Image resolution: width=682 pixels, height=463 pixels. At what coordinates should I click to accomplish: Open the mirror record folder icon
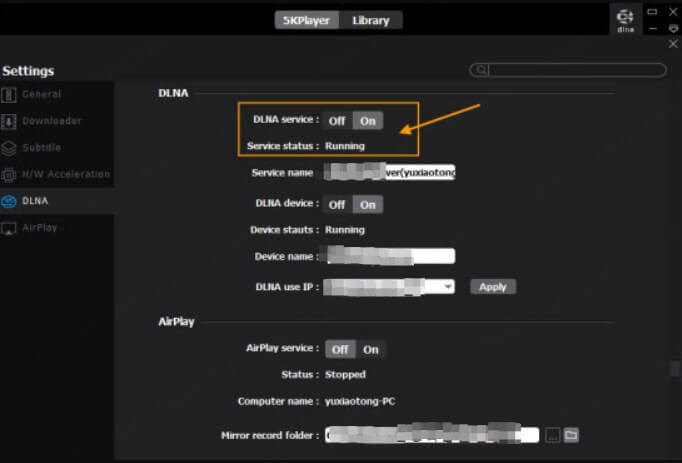[571, 435]
